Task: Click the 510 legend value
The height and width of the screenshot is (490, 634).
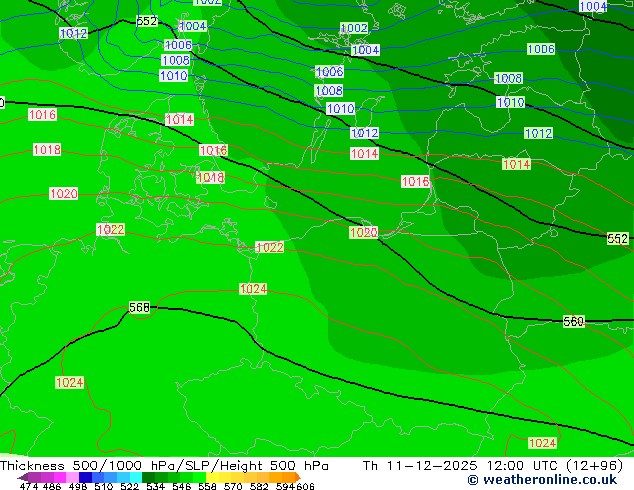Action: coord(104,486)
